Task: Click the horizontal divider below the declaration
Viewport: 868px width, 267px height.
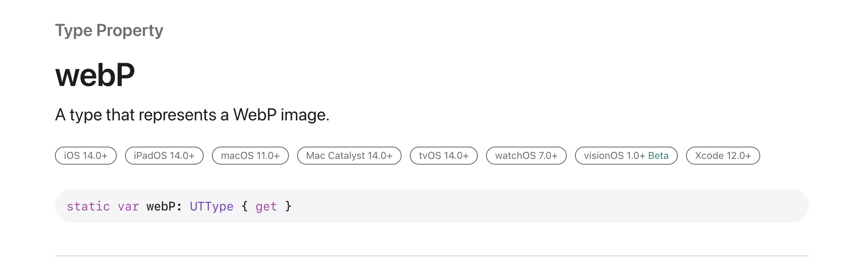Action: click(x=432, y=256)
